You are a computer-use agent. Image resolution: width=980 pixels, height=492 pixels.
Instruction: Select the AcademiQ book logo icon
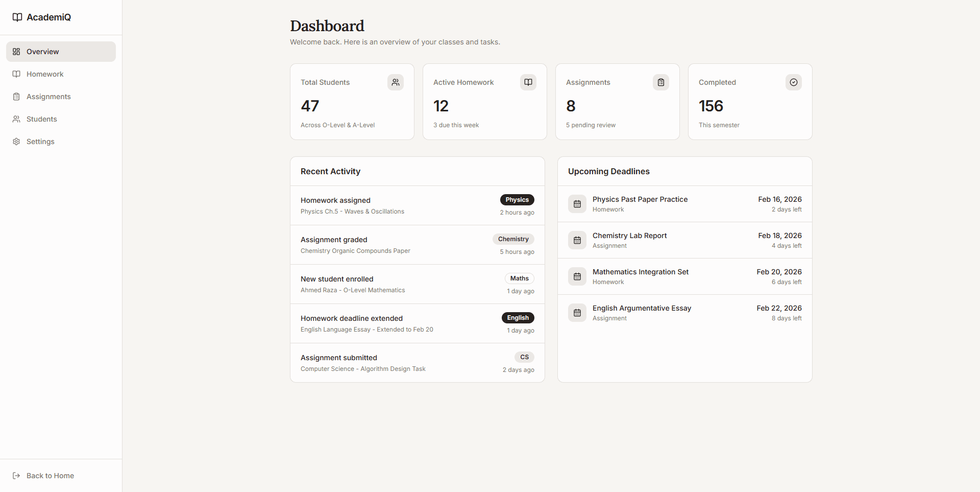tap(17, 17)
